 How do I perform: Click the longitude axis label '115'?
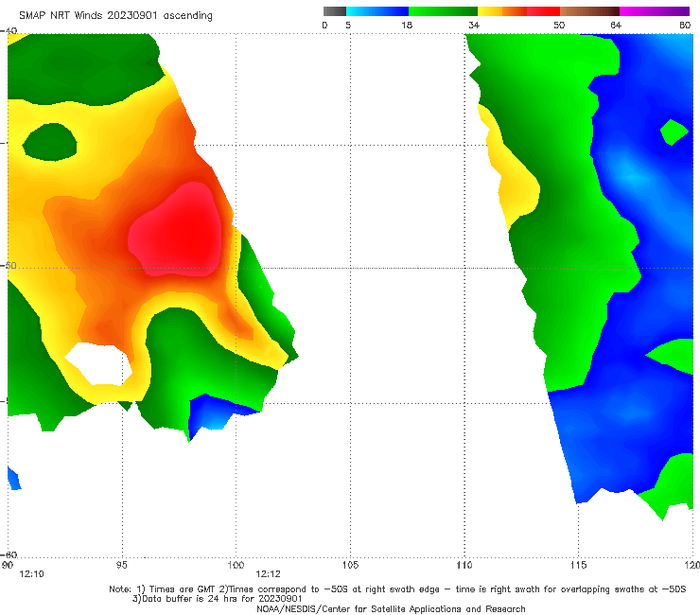(579, 565)
